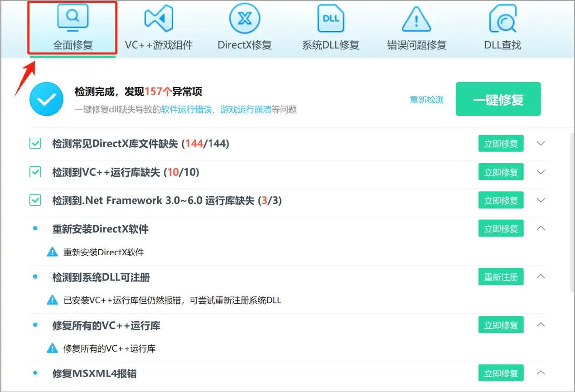Viewport: 575px width, 392px height.
Task: Select the 全面修复 (Full Repair) icon
Action: [72, 18]
